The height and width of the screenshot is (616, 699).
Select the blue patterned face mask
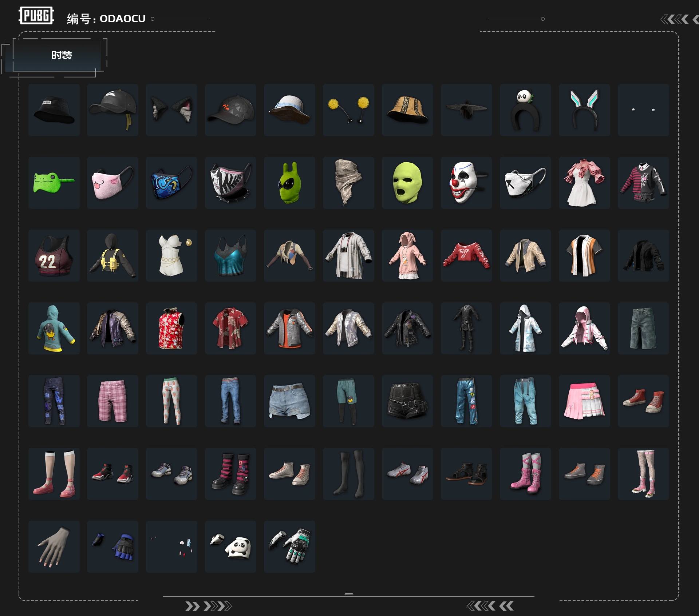(x=171, y=183)
